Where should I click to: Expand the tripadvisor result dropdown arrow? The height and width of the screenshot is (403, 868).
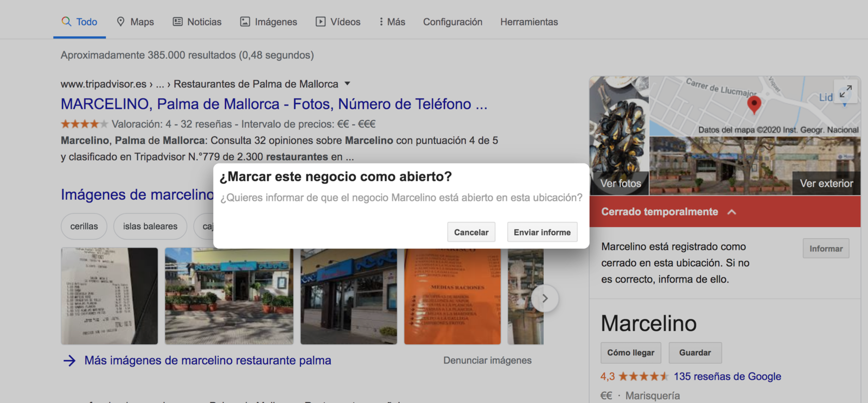coord(347,84)
